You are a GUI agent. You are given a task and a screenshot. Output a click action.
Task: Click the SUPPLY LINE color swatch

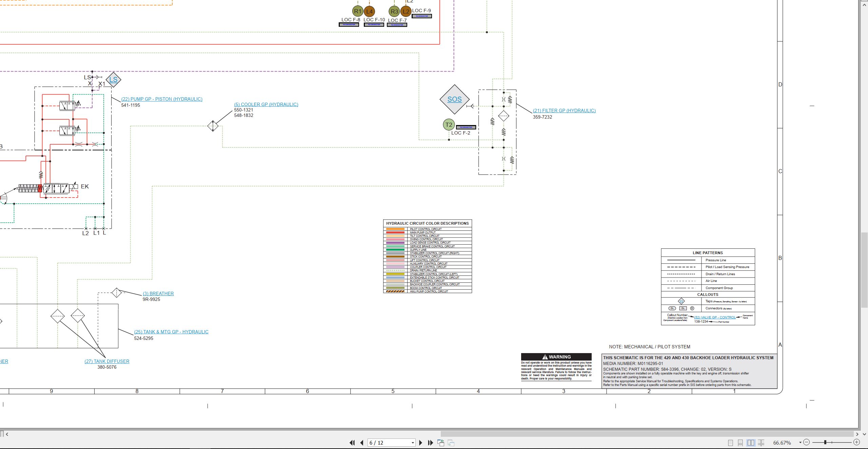[x=395, y=250]
